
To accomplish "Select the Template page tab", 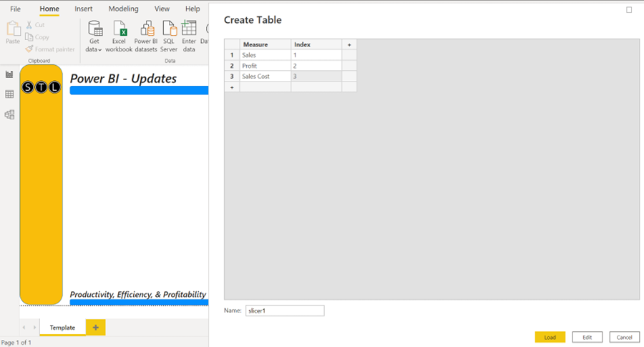I will (x=62, y=327).
